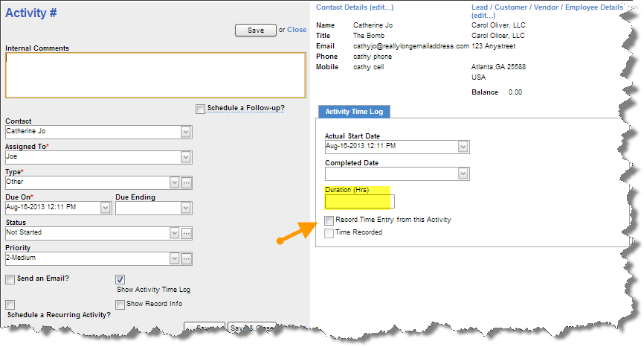
Task: Open Contact Details edit link
Action: (355, 7)
